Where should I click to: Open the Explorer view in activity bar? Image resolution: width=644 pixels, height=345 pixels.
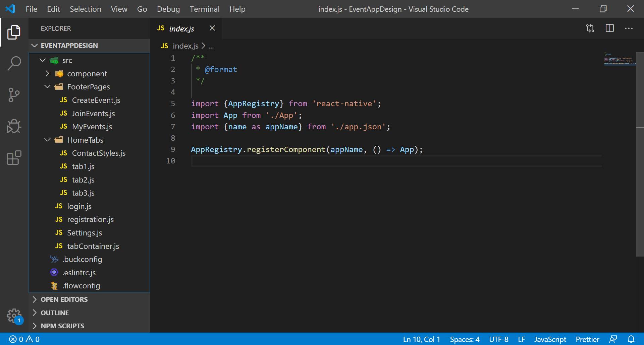[14, 32]
